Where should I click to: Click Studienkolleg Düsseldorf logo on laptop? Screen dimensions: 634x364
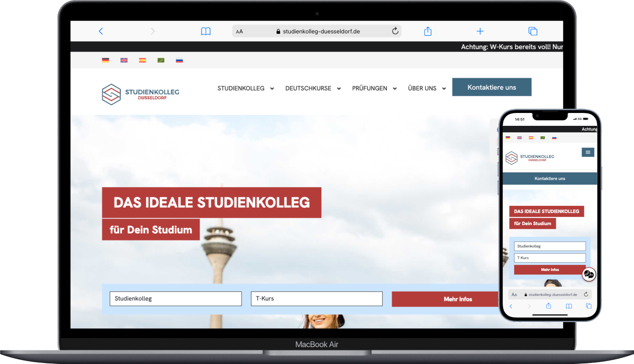[140, 94]
